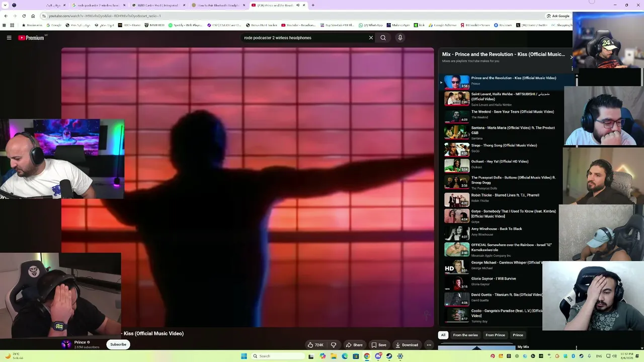The width and height of the screenshot is (644, 362).
Task: Open the Google AdSense bookmark
Action: click(x=443, y=25)
